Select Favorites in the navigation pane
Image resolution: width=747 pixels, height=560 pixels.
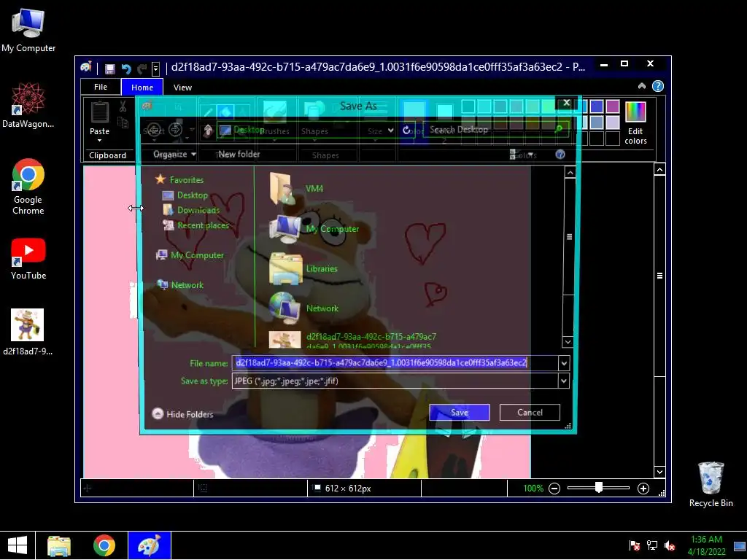pos(179,180)
